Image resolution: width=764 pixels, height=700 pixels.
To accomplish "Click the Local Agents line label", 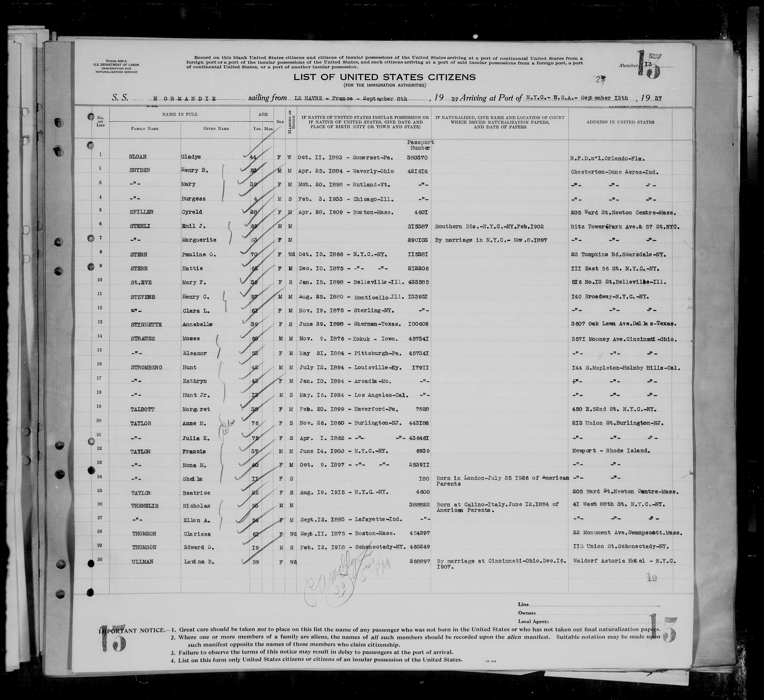I will (534, 622).
